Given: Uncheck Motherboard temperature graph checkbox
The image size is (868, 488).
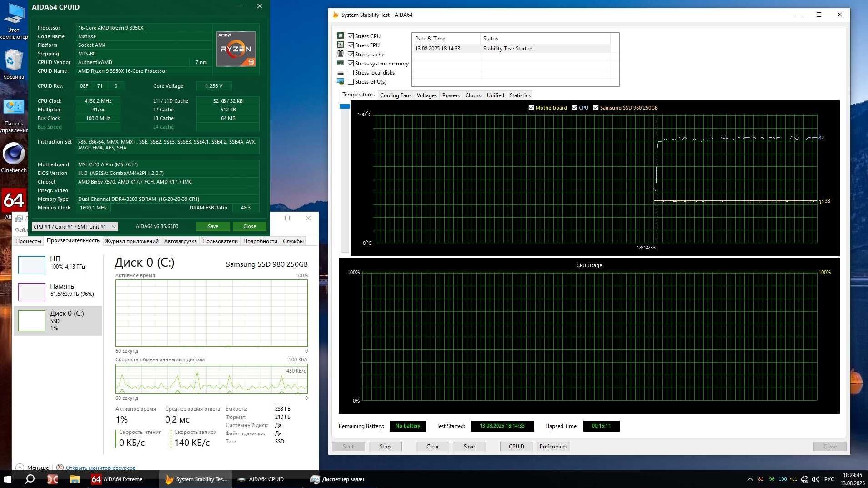Looking at the screenshot, I should tap(531, 108).
